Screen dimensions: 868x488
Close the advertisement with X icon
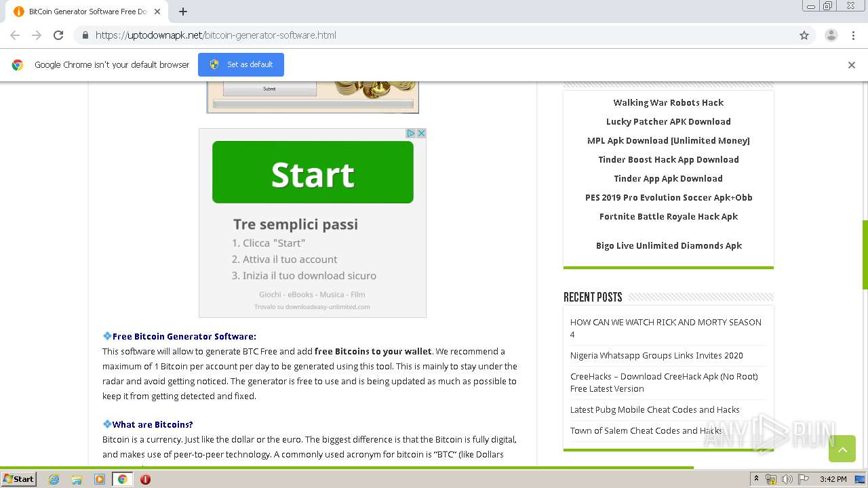point(421,134)
